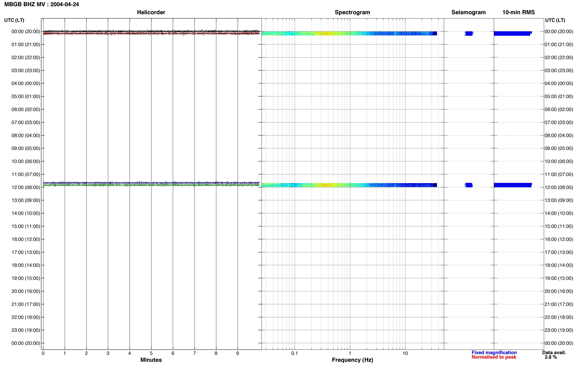
Task: Click the spectrogram strip at the 12:00 row
Action: pos(349,185)
